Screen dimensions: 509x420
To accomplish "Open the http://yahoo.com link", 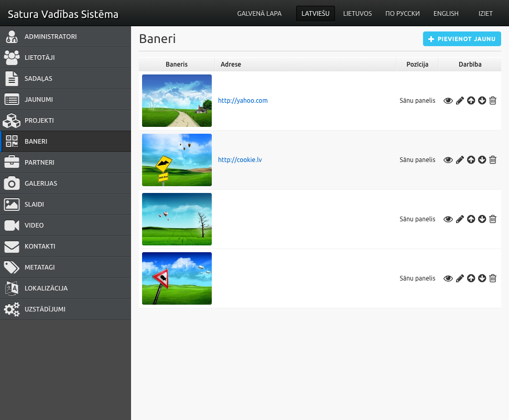I will pos(243,101).
